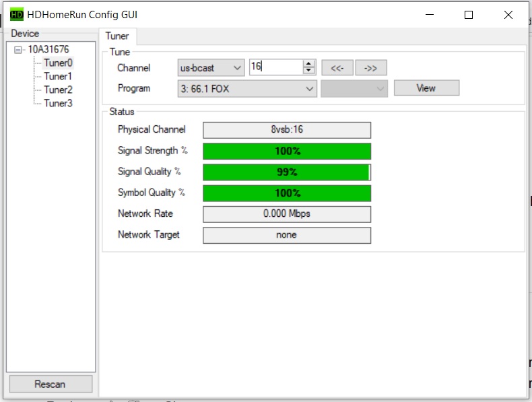Select device 10A31676 in the tree
Image resolution: width=532 pixels, height=402 pixels.
[48, 50]
